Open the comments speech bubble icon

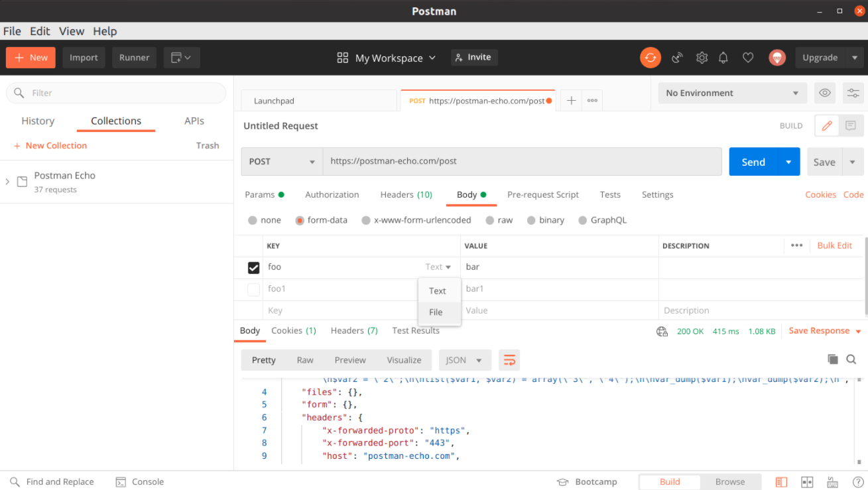(x=851, y=125)
